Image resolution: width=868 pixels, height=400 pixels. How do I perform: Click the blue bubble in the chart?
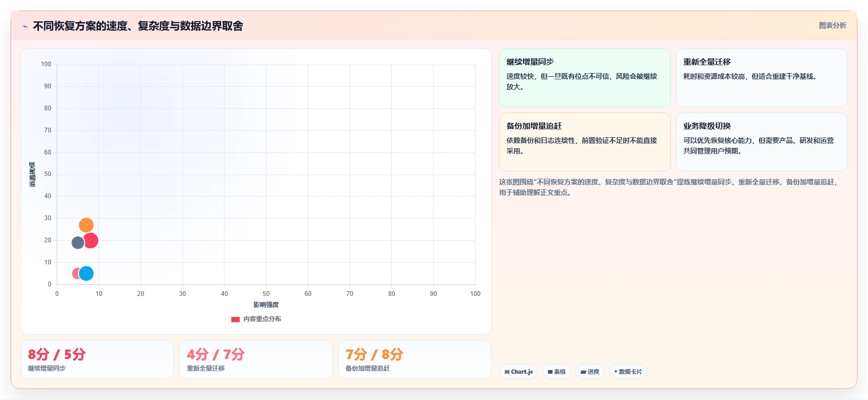[x=86, y=273]
